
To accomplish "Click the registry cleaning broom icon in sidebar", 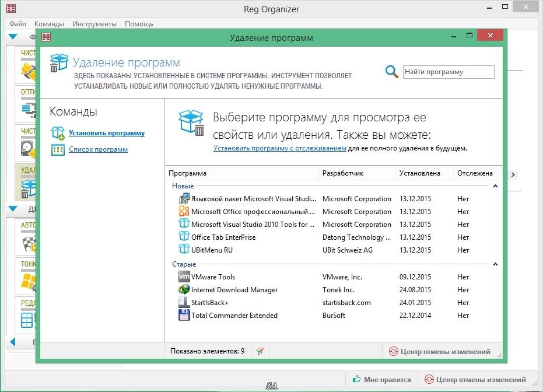I will pos(29,71).
